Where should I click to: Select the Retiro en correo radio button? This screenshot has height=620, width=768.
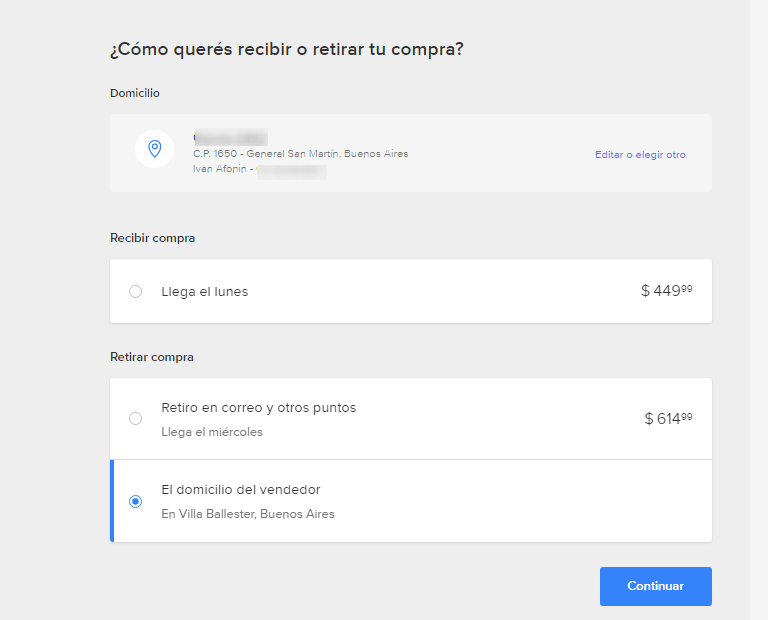(x=136, y=419)
